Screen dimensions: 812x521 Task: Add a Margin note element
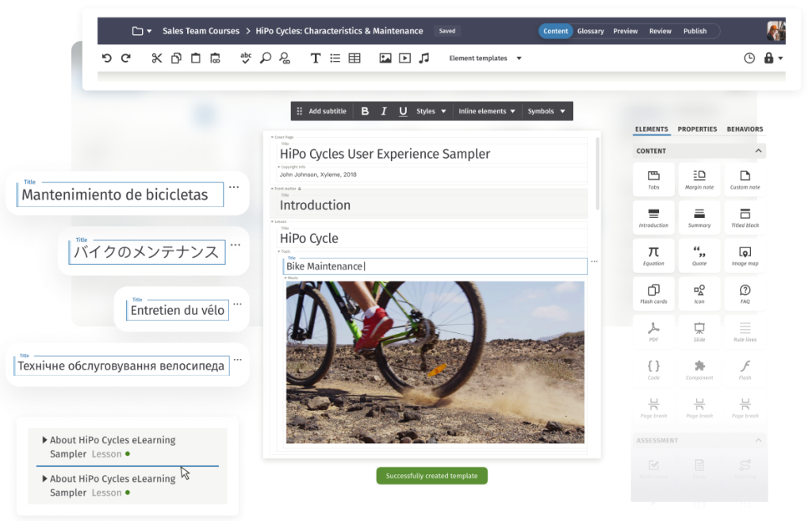(699, 179)
